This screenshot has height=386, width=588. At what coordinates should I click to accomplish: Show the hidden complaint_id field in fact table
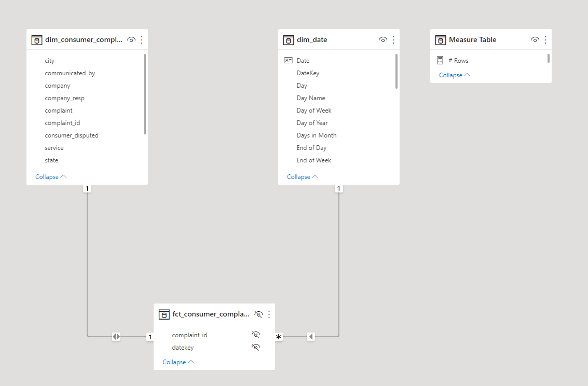pyautogui.click(x=255, y=335)
